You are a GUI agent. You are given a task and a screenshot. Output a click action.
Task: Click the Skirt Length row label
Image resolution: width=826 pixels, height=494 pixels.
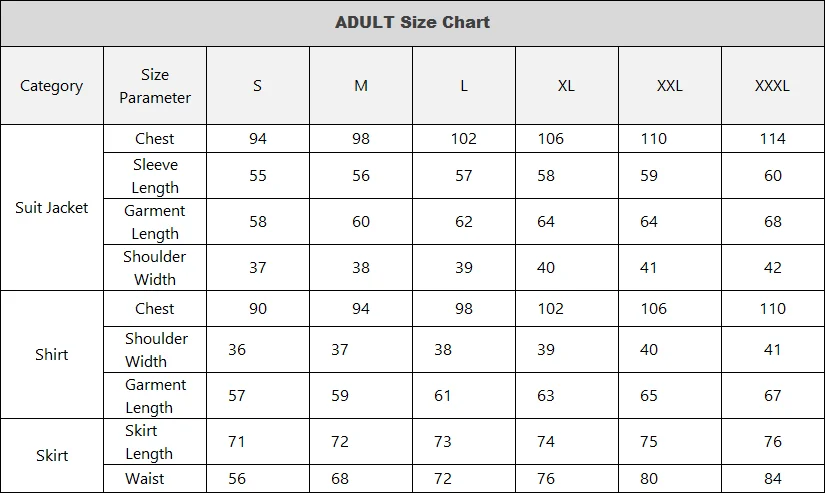coord(149,442)
